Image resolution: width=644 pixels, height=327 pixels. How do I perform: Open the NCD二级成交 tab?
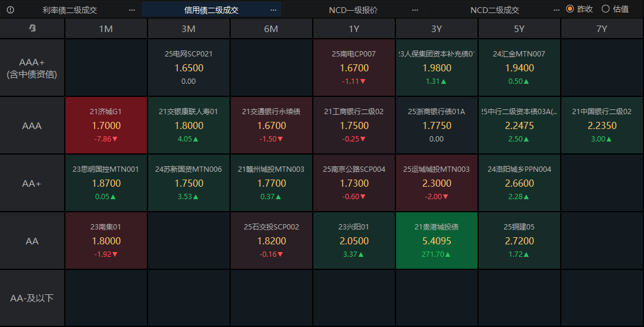point(494,10)
